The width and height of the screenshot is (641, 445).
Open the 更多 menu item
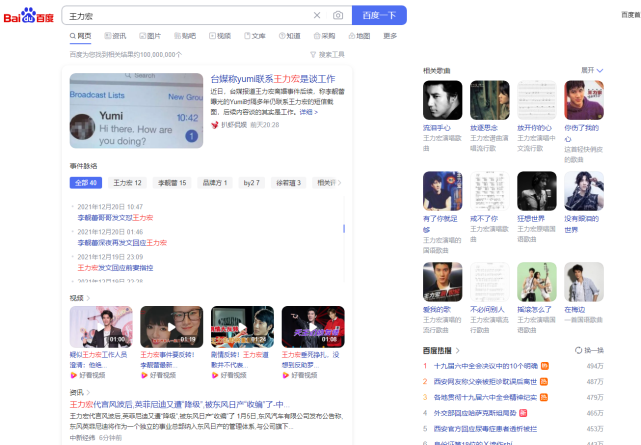click(390, 36)
